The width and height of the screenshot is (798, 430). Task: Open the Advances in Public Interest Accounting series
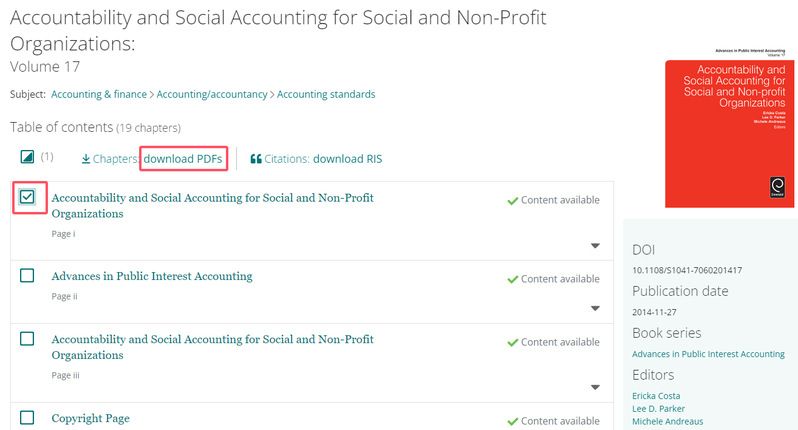tap(708, 354)
